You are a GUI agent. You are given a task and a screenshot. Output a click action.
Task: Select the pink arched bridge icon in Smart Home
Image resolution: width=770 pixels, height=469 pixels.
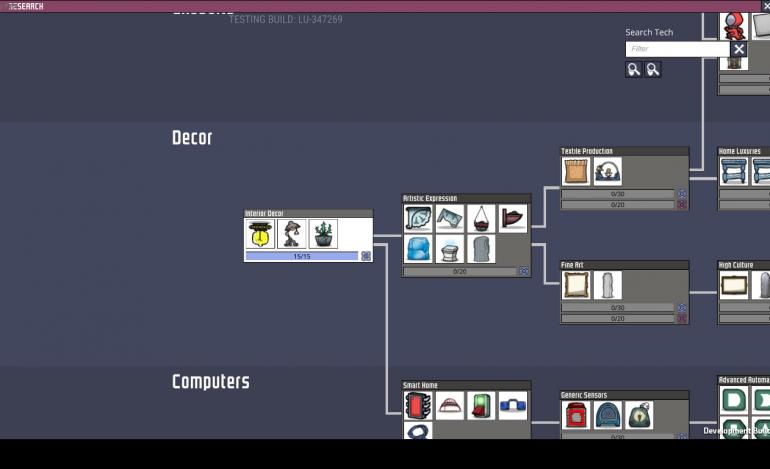coord(449,406)
